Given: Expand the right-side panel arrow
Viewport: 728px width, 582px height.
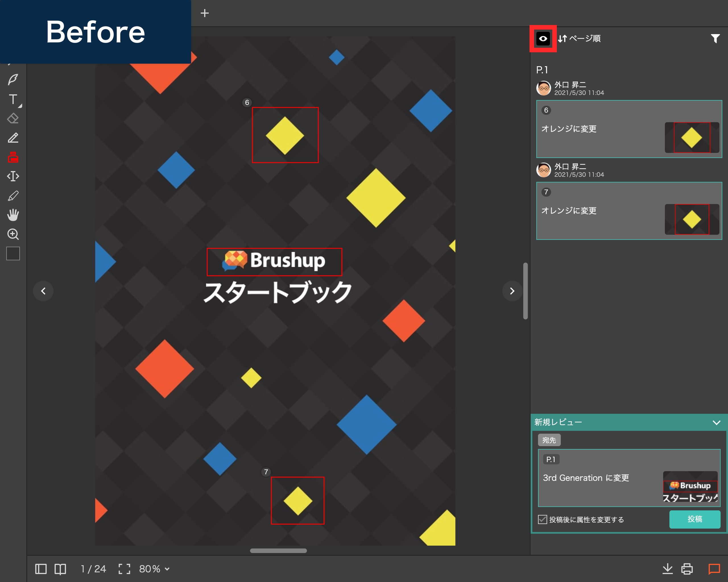Looking at the screenshot, I should pyautogui.click(x=512, y=291).
